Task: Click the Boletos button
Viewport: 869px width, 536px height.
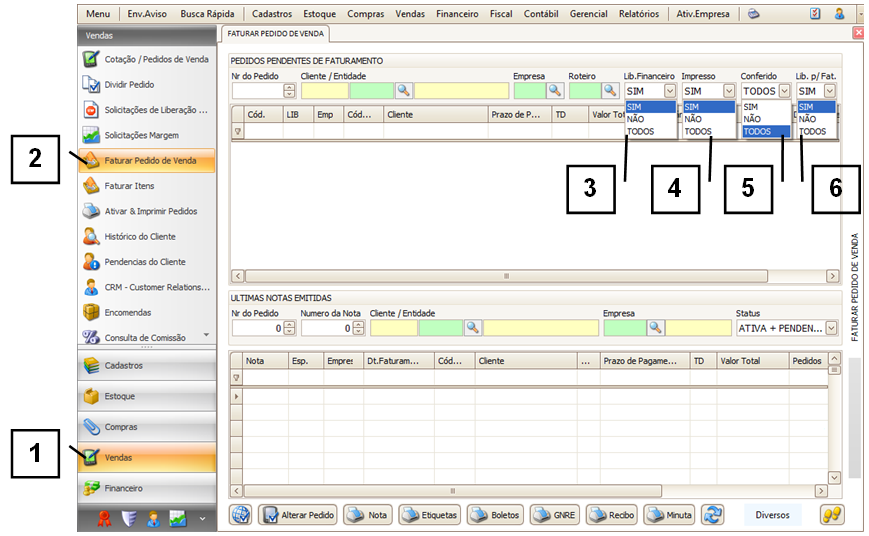Action: (x=496, y=515)
